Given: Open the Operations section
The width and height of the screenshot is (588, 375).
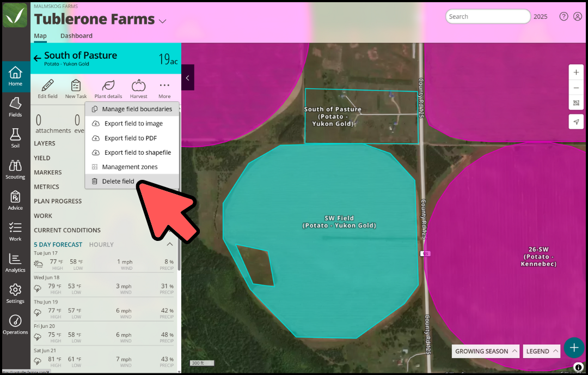Looking at the screenshot, I should pyautogui.click(x=15, y=325).
